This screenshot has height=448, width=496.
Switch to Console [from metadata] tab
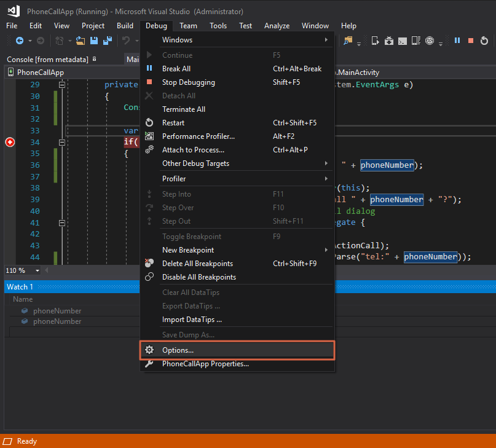(x=47, y=60)
